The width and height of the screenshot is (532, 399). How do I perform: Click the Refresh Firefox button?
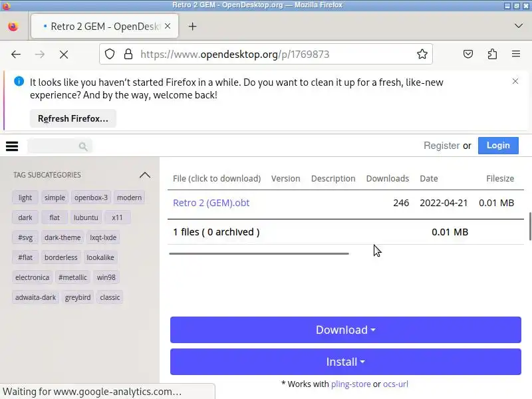coord(73,118)
